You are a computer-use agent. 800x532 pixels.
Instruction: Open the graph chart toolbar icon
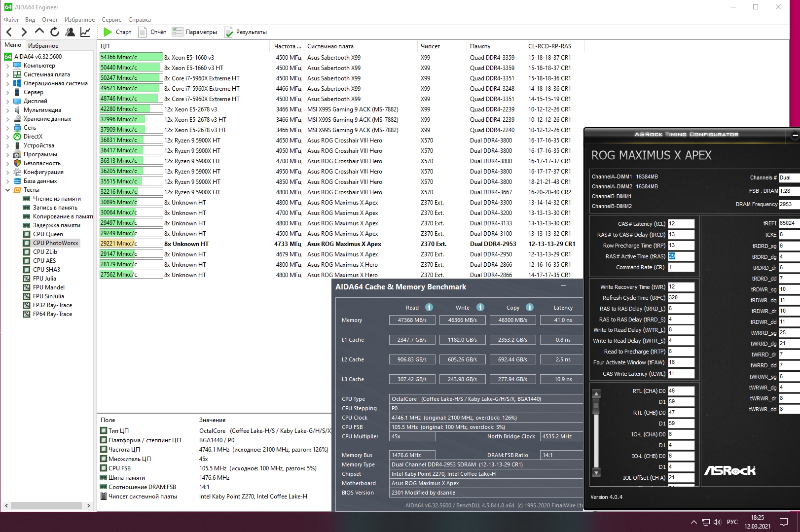(x=85, y=32)
